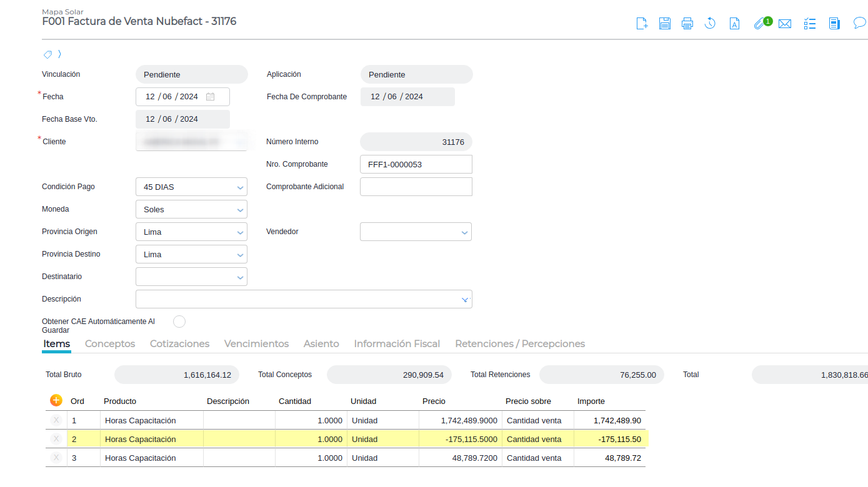Viewport: 868px width, 487px height.
Task: Open comments with the speech bubble icon
Action: [860, 24]
